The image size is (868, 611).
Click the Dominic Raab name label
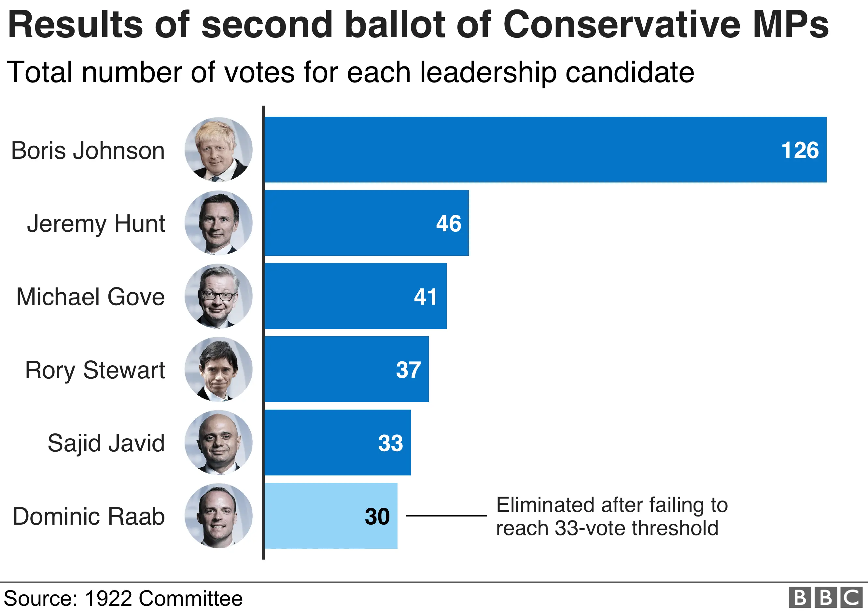coord(89,516)
